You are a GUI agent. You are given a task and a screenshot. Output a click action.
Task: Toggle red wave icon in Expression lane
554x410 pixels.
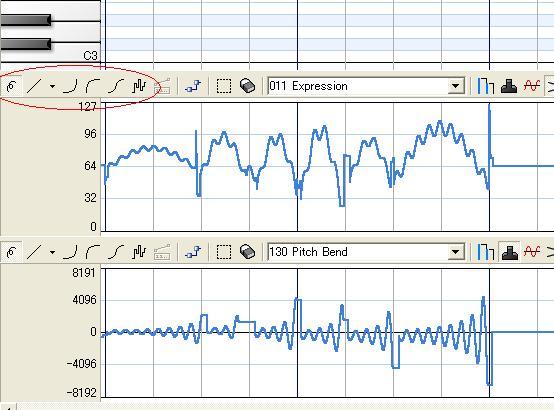(532, 86)
